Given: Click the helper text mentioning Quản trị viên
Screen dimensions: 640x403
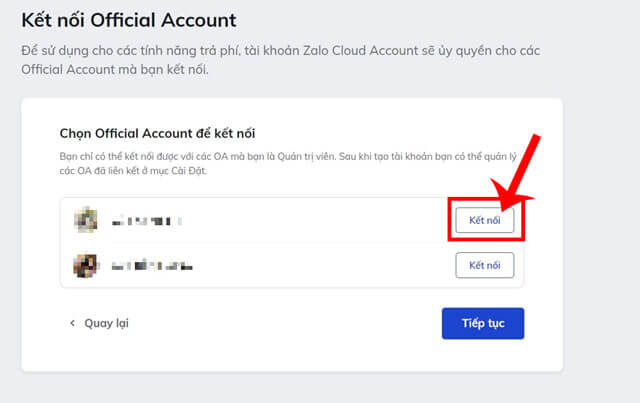Looking at the screenshot, I should (x=290, y=160).
